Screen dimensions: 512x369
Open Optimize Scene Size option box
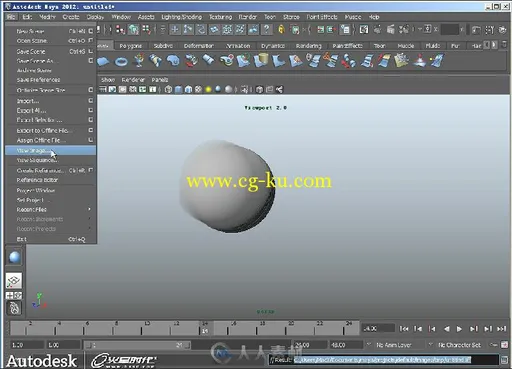point(91,90)
